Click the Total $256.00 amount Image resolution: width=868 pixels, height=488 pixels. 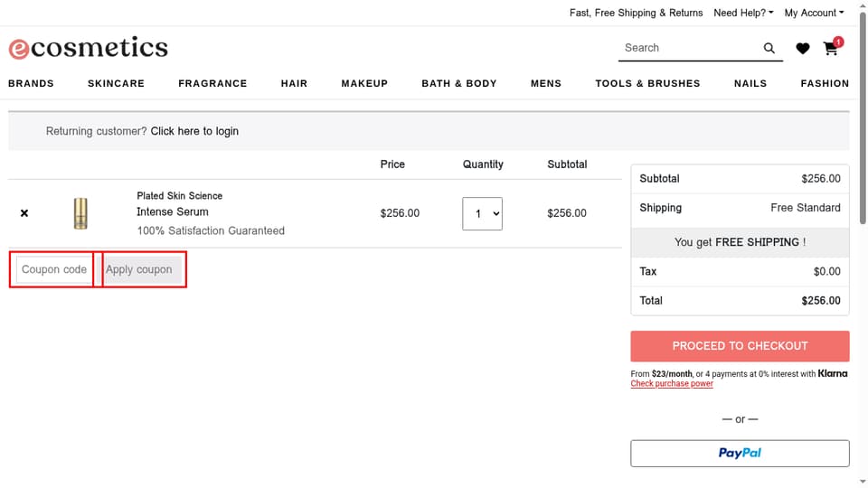[x=820, y=301]
